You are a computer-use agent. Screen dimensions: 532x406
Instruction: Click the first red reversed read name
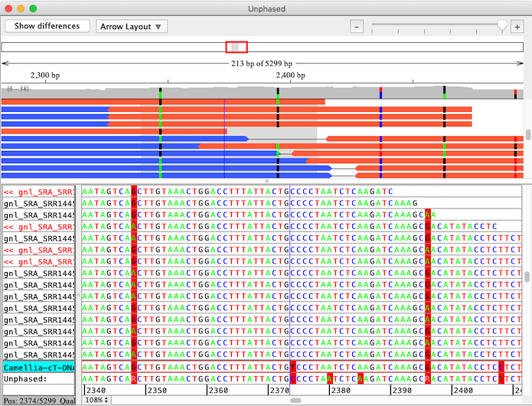coord(38,191)
